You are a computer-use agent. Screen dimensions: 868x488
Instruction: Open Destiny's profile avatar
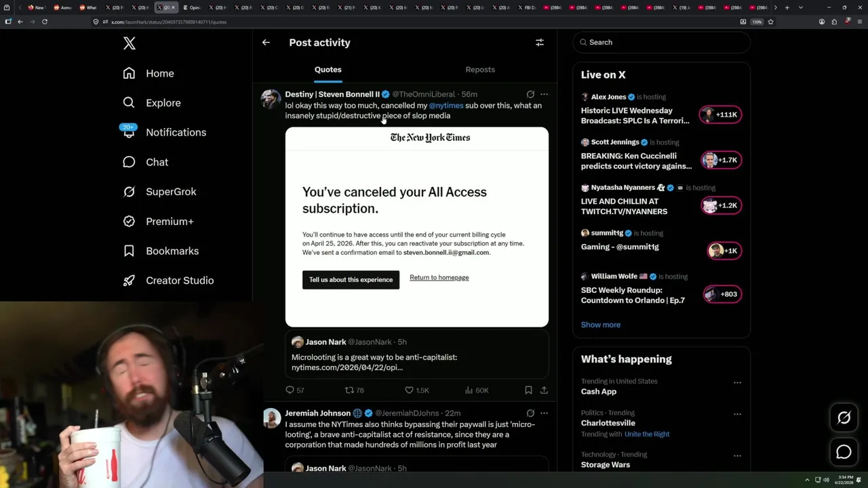271,99
